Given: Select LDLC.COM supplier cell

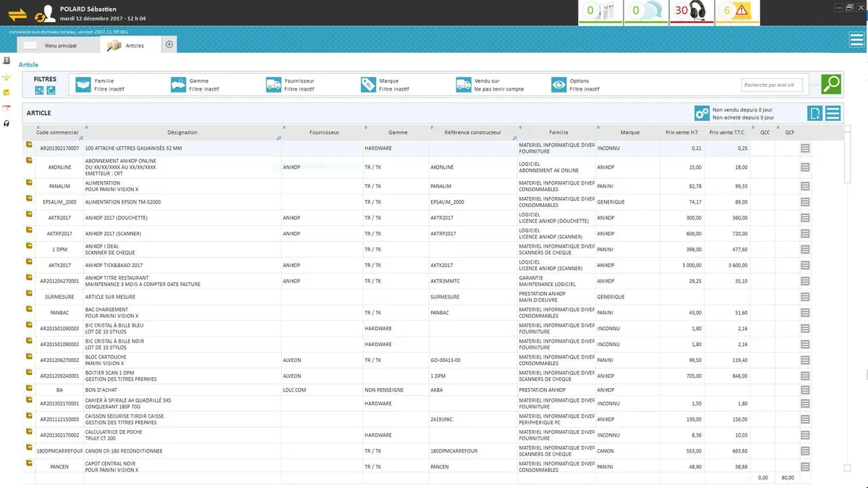Looking at the screenshot, I should point(322,390).
